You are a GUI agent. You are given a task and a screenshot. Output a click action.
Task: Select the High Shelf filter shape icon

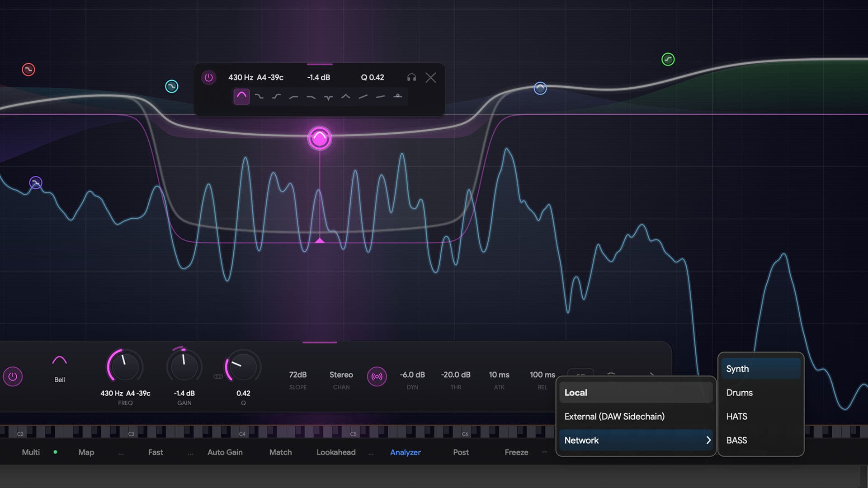276,96
